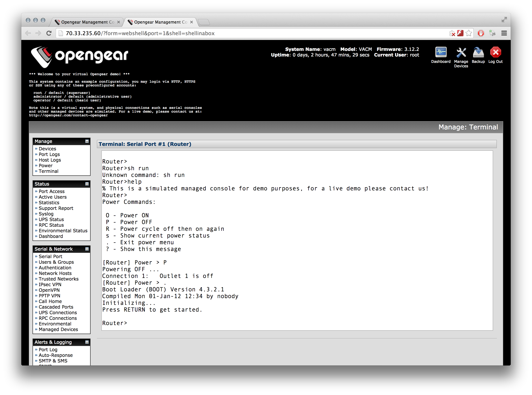Click the Flash plugin extension icon
This screenshot has width=532, height=395.
(x=460, y=33)
